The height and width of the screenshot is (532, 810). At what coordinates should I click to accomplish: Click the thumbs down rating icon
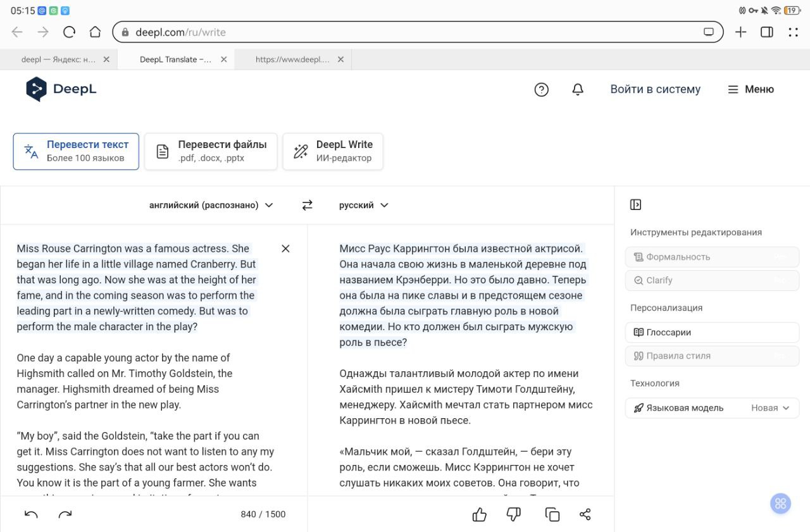pos(514,514)
